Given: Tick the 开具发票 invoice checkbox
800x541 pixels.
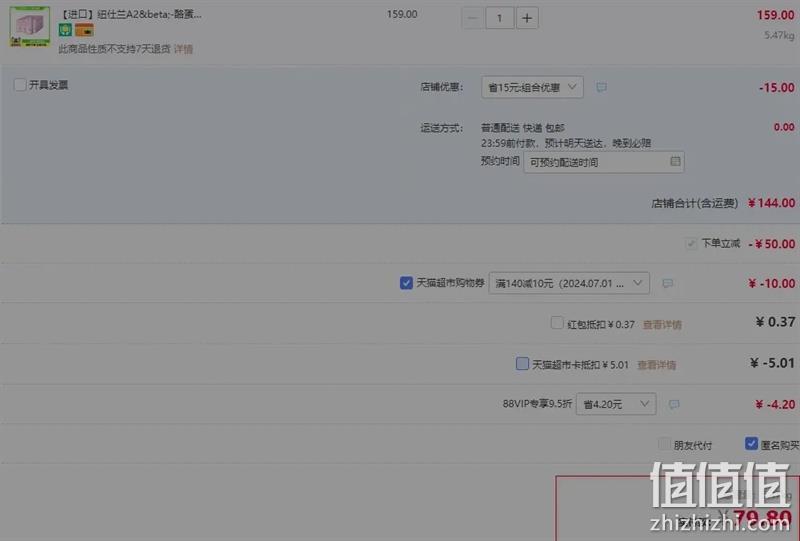Looking at the screenshot, I should pyautogui.click(x=20, y=85).
